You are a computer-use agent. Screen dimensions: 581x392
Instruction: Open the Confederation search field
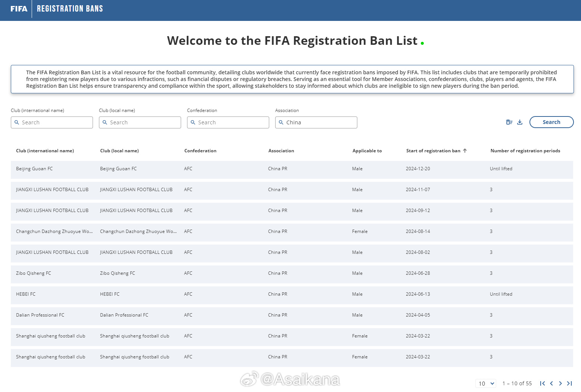point(228,122)
